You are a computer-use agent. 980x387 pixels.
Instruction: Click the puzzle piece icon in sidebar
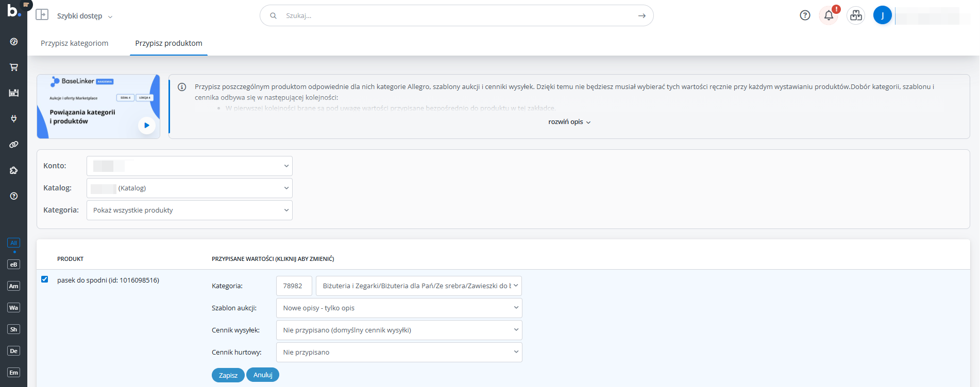14,170
